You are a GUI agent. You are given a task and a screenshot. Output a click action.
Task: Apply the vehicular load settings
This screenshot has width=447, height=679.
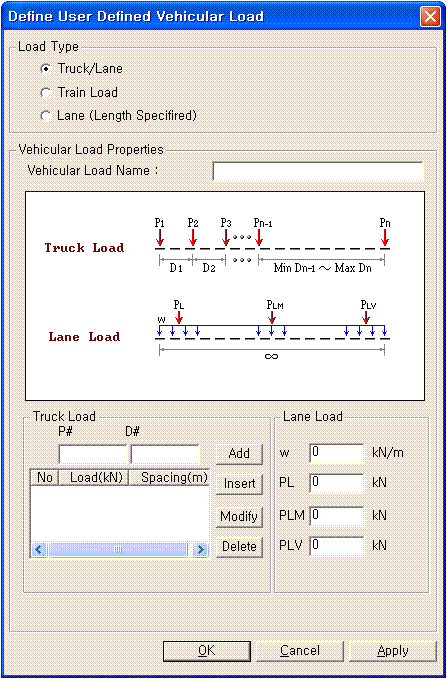coord(393,651)
